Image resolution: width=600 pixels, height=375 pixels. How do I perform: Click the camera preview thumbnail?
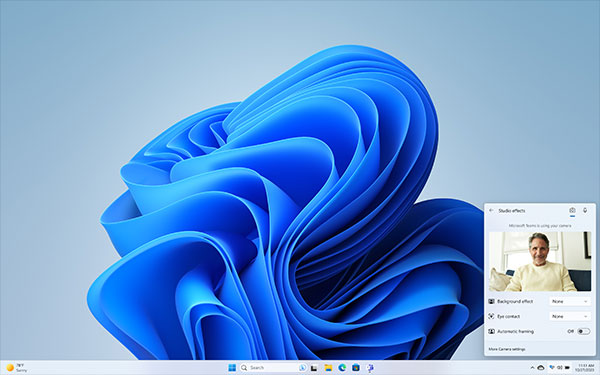540,261
